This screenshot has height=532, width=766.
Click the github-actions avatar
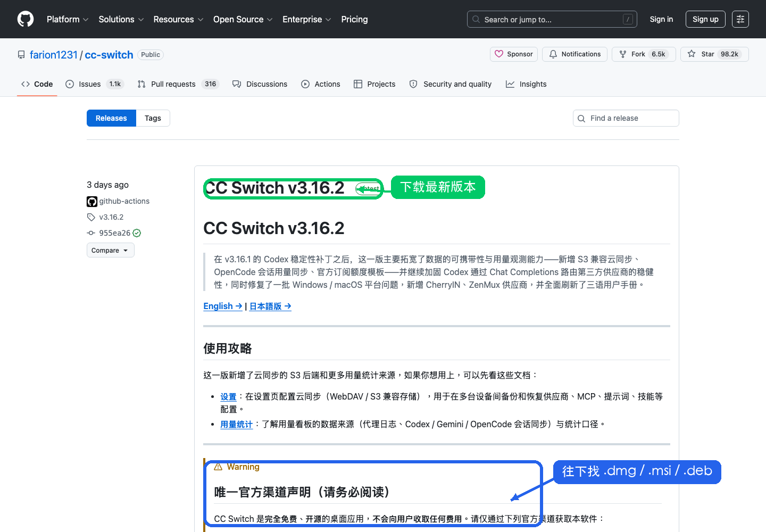(x=92, y=201)
